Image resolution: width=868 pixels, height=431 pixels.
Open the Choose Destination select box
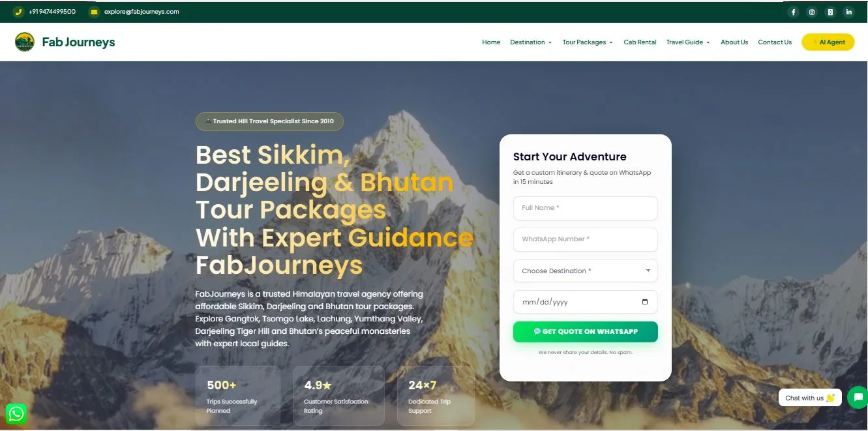(585, 271)
